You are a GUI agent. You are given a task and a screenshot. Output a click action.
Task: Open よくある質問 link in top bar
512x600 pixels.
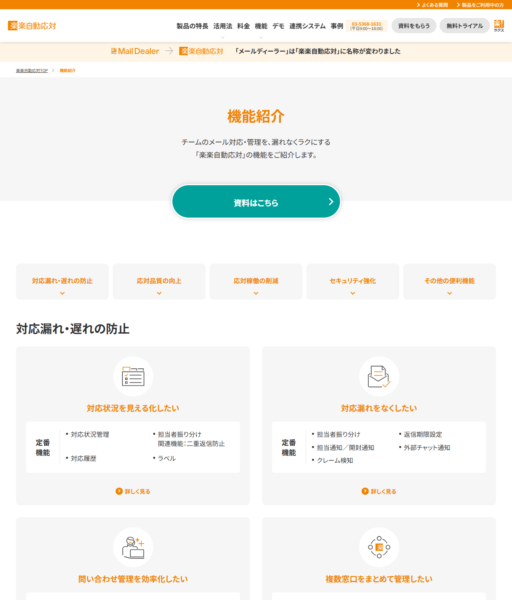tap(432, 5)
